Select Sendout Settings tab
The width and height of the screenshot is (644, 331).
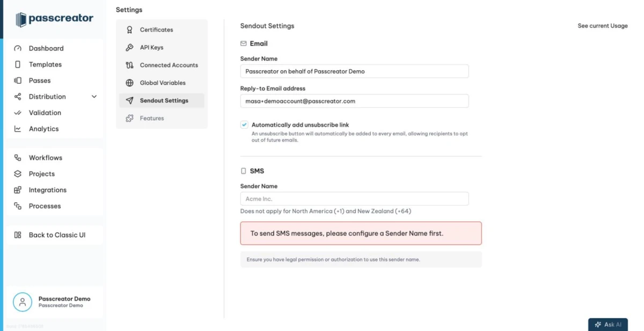(162, 100)
